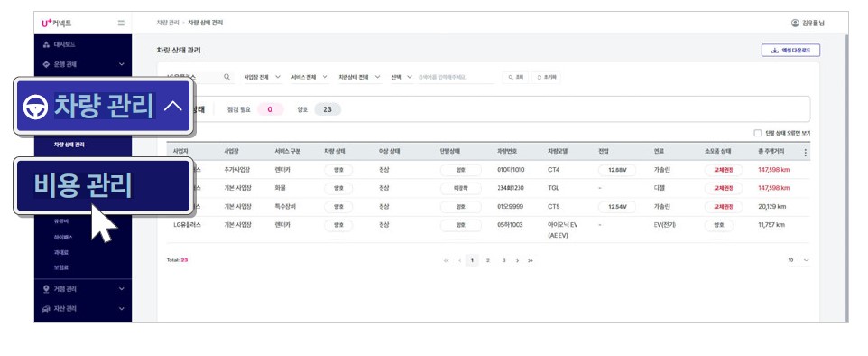Open the 선택 search-type dropdown
The image size is (868, 356).
(x=402, y=77)
